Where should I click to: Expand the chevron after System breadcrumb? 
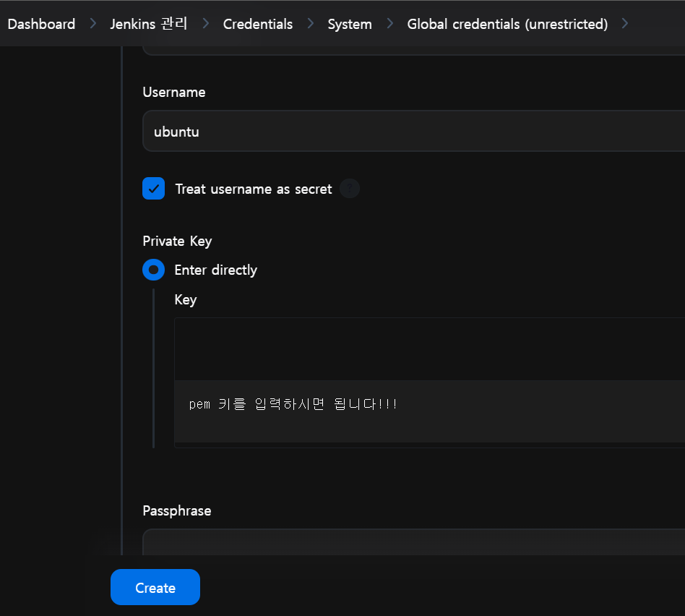coord(390,23)
